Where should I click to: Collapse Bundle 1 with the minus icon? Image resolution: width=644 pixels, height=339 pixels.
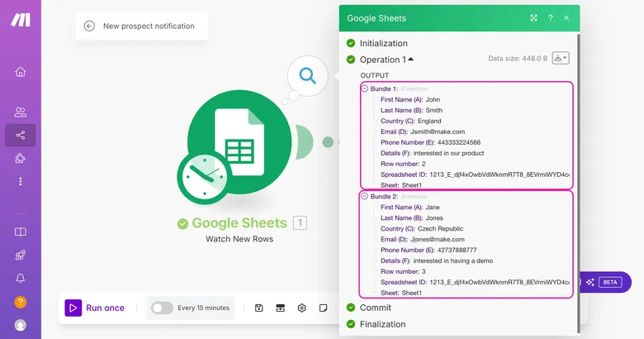tap(364, 88)
